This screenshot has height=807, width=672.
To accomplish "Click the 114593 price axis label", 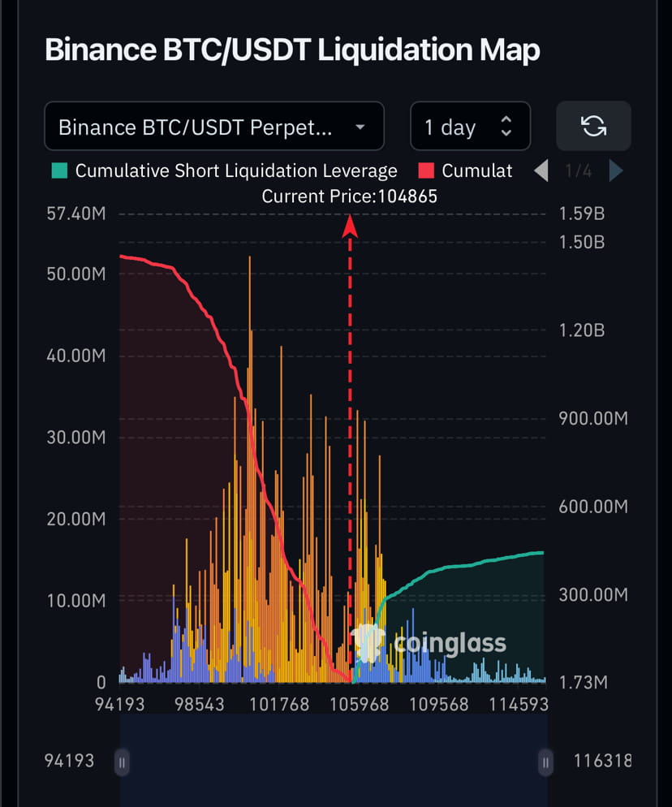I will [518, 704].
